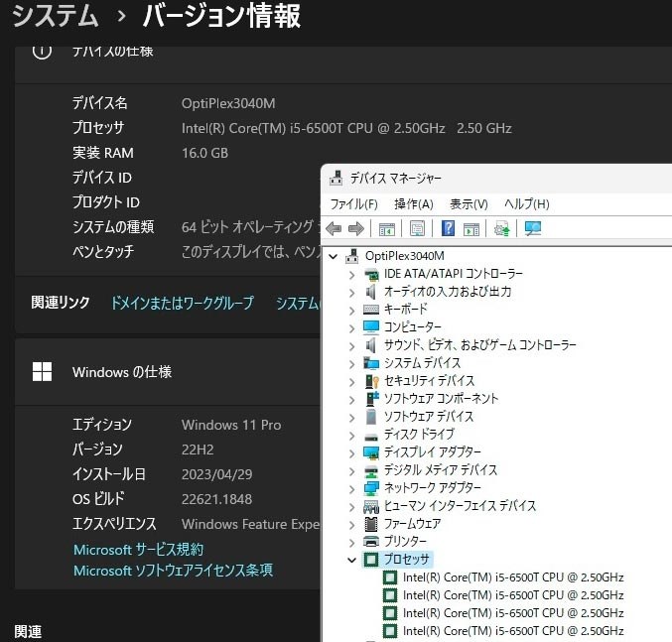Select the ディスプレイ アダプター tree label
The image size is (672, 642).
[433, 452]
